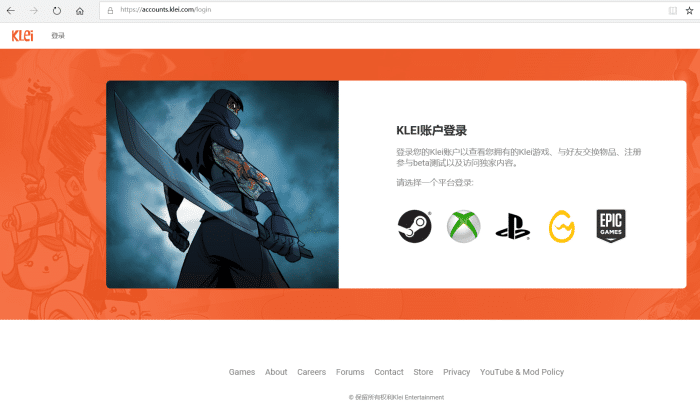Viewport: 700px width, 412px height.
Task: Reload the page with refresh icon
Action: coord(57,11)
